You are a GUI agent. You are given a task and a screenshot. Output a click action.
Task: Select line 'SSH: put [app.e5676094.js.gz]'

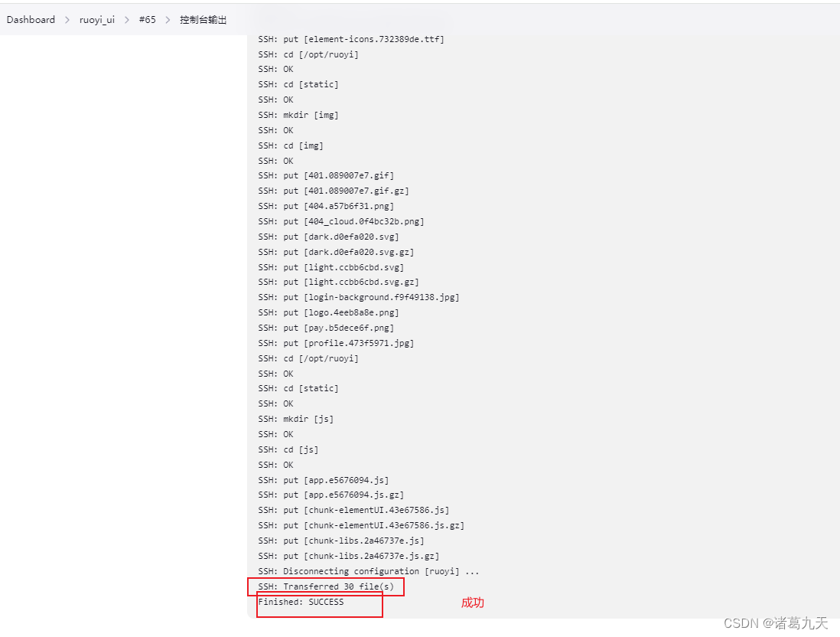331,495
